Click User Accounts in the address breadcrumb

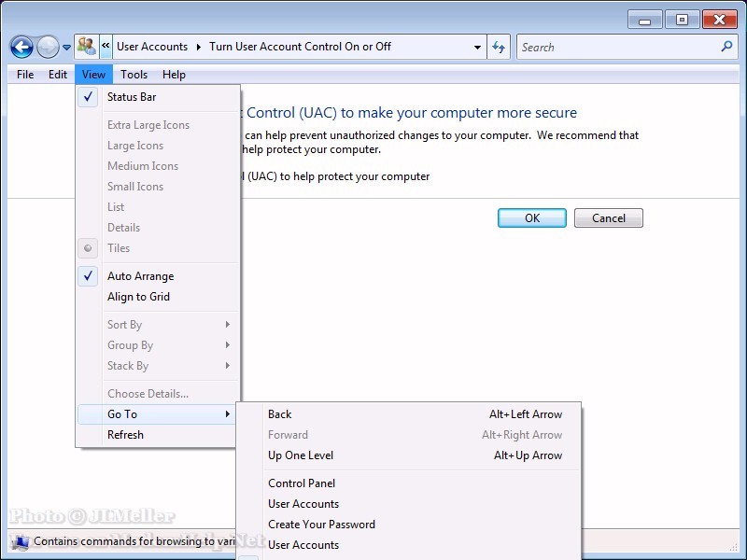coord(152,47)
